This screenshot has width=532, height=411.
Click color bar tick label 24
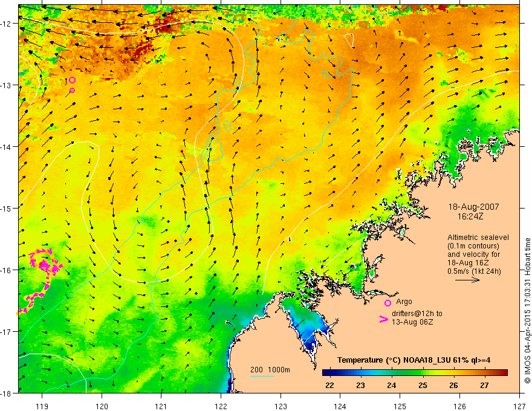392,385
